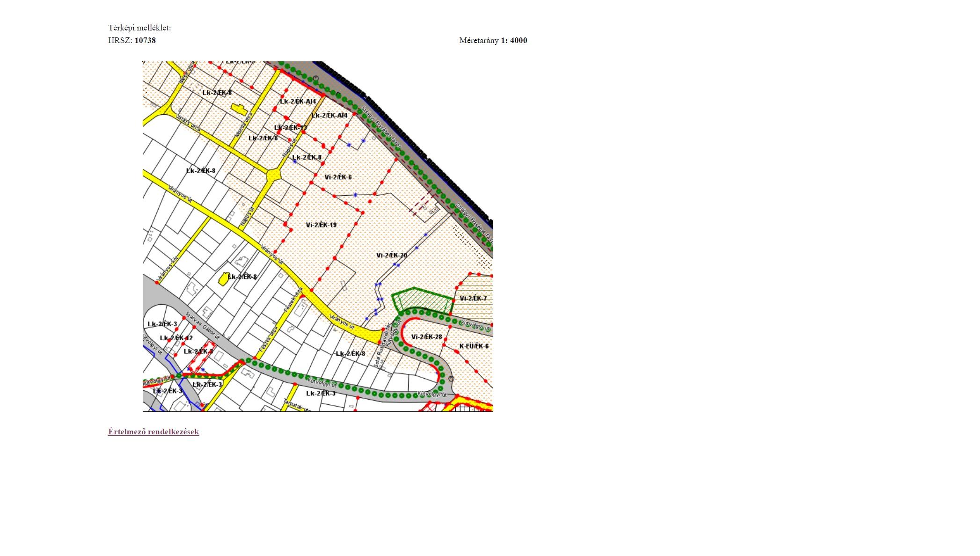This screenshot has height=556, width=980.
Task: Select the Vi-2/ÉK-28 zone label
Action: 427,337
